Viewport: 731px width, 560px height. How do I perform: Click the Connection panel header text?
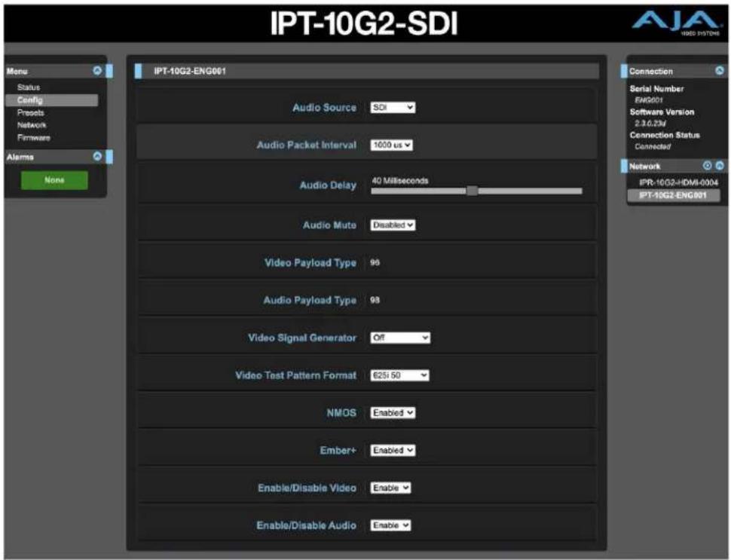651,72
